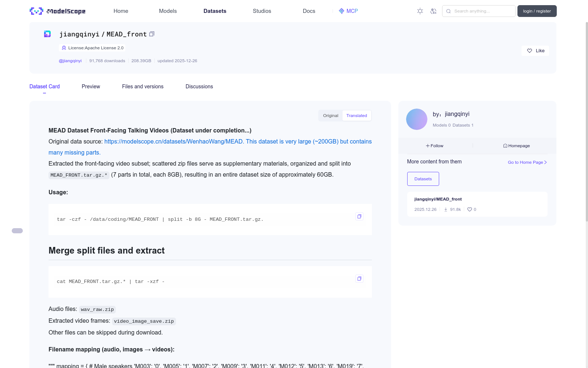The width and height of the screenshot is (588, 368).
Task: Click the "2025.12.26" date on the card
Action: (426, 209)
